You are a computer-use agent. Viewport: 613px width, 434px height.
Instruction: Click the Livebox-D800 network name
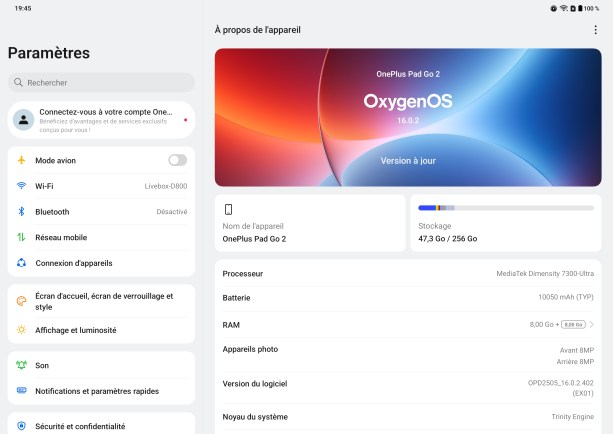coord(166,186)
